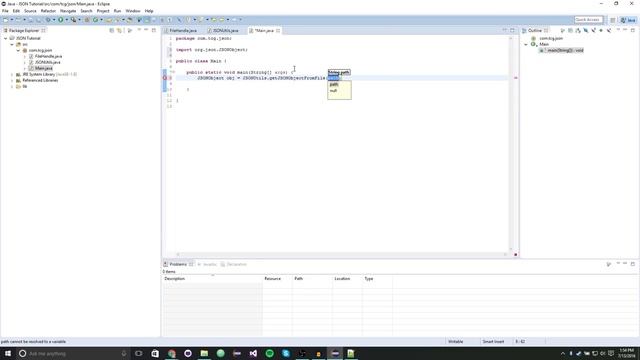Click the error marker in editor gutter

165,78
